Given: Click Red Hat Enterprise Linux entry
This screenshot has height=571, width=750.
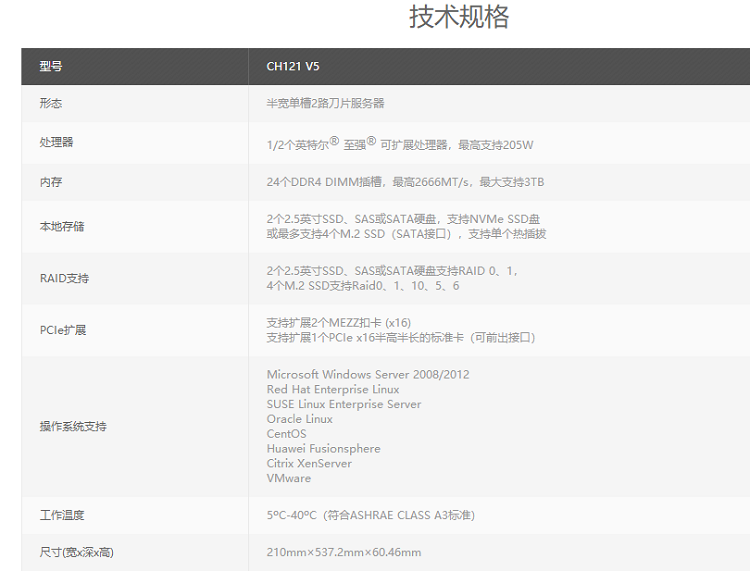Looking at the screenshot, I should coord(333,389).
